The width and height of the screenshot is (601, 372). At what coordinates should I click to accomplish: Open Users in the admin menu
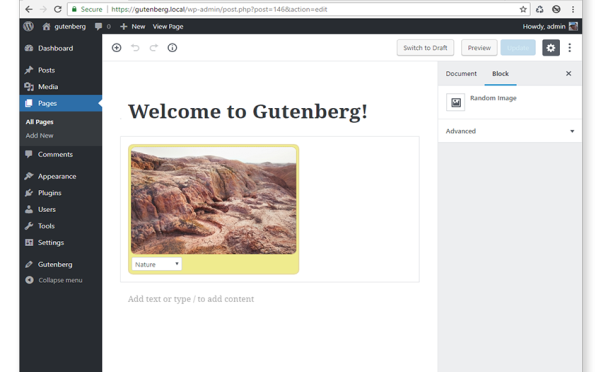click(61, 210)
